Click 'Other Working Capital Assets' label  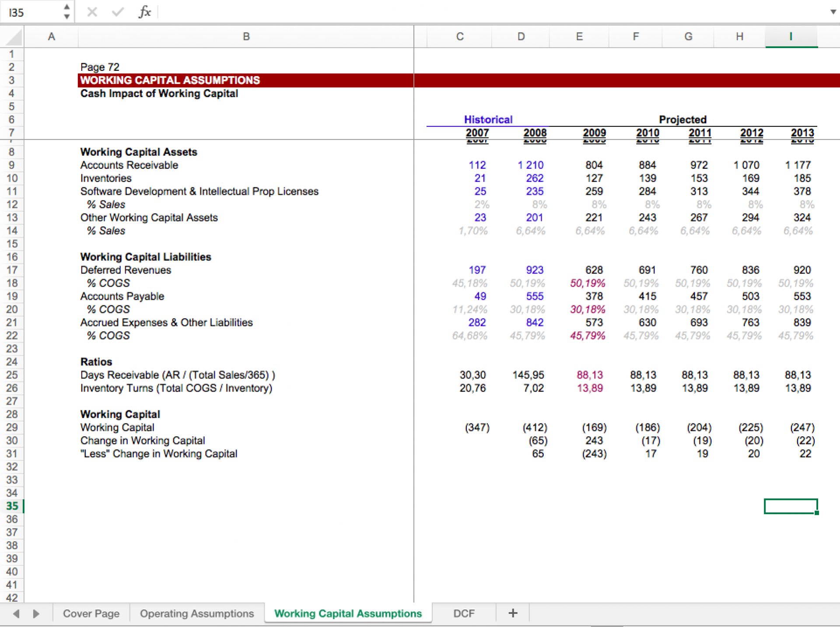(149, 217)
